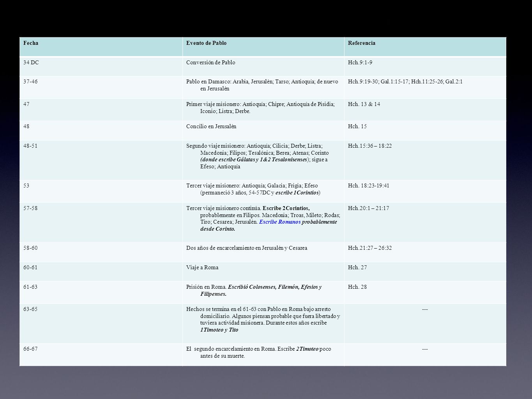Screen dimensions: 532x399
Task: Click the 'Primer viaje misionero' event cell
Action: [x=263, y=109]
